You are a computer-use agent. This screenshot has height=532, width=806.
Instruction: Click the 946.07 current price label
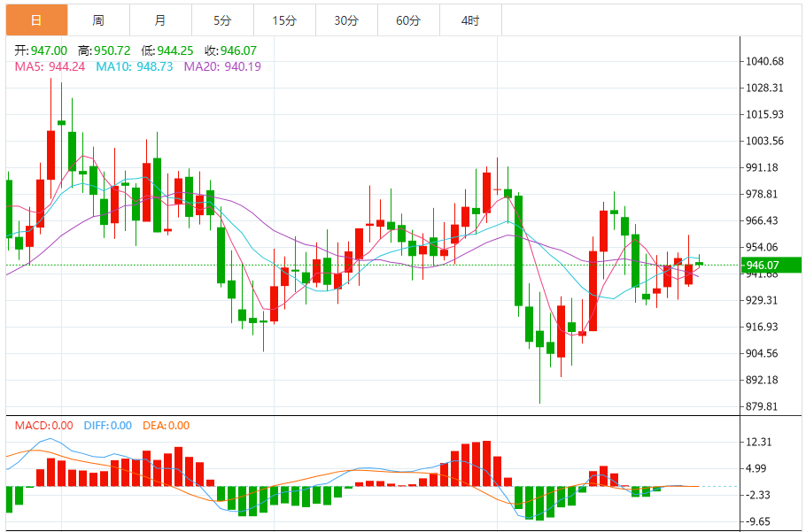(770, 265)
